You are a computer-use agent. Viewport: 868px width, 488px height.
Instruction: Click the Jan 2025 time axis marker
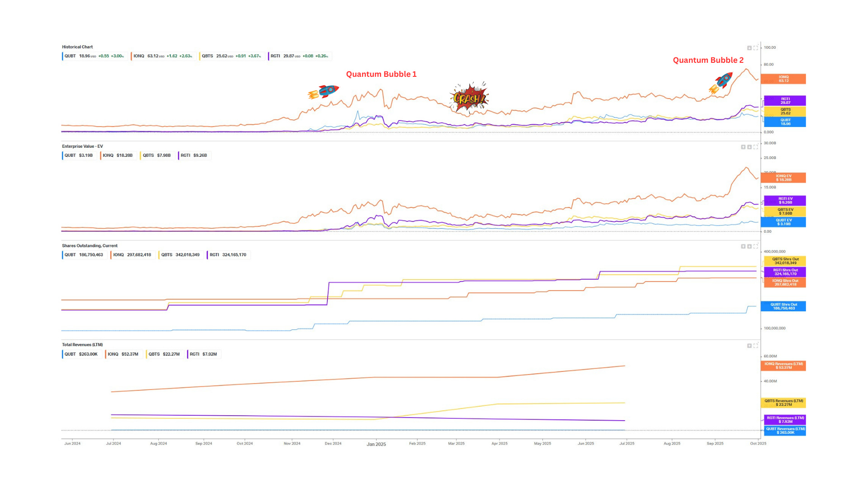[x=376, y=444]
